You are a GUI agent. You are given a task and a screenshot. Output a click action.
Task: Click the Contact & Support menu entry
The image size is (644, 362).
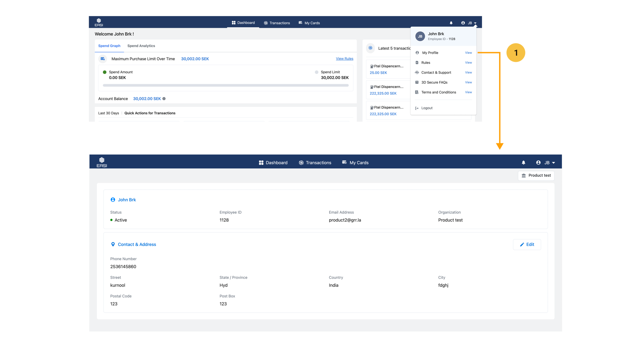(x=436, y=73)
